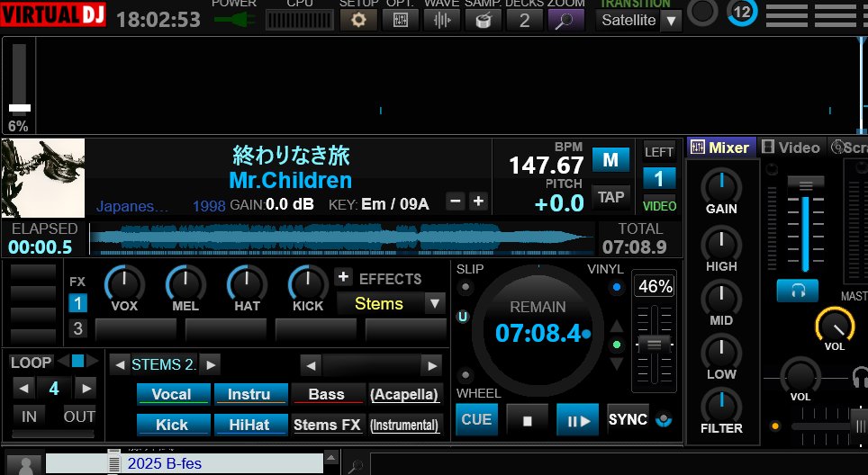Screen dimensions: 868x475
Task: Open the Stems effects dropdown arrow
Action: 435,303
